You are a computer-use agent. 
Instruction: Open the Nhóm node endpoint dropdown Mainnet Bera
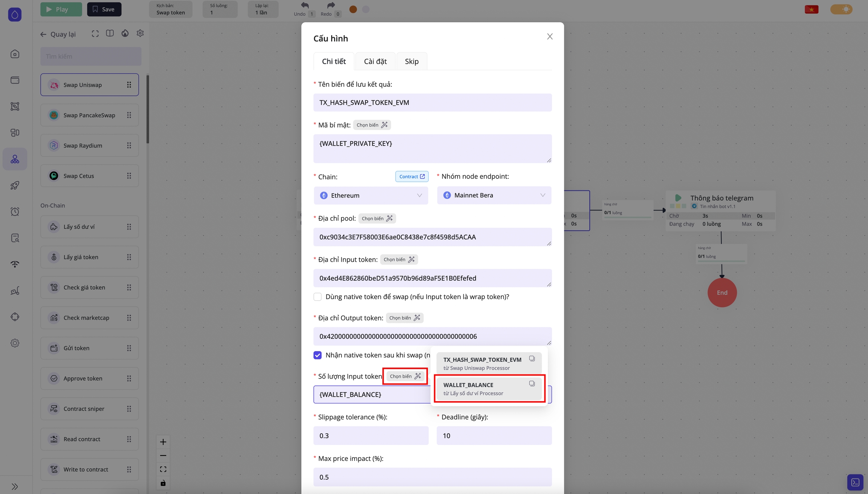tap(494, 195)
